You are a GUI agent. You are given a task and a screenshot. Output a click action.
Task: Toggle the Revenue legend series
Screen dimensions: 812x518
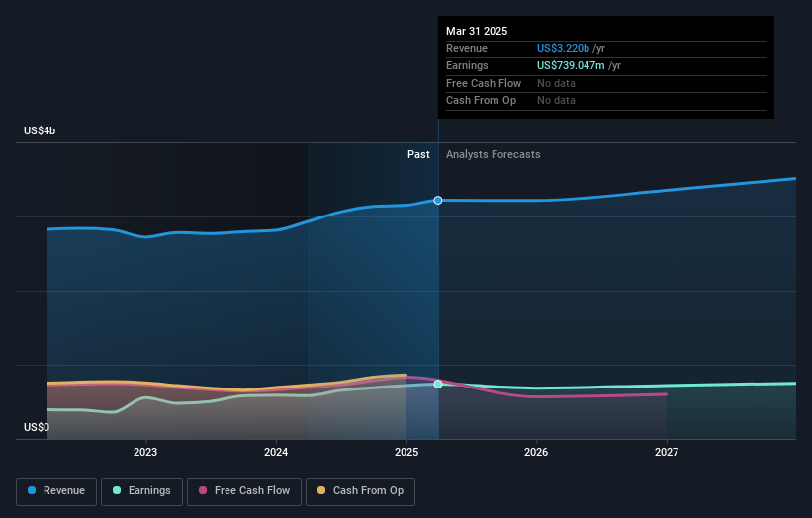pyautogui.click(x=56, y=491)
